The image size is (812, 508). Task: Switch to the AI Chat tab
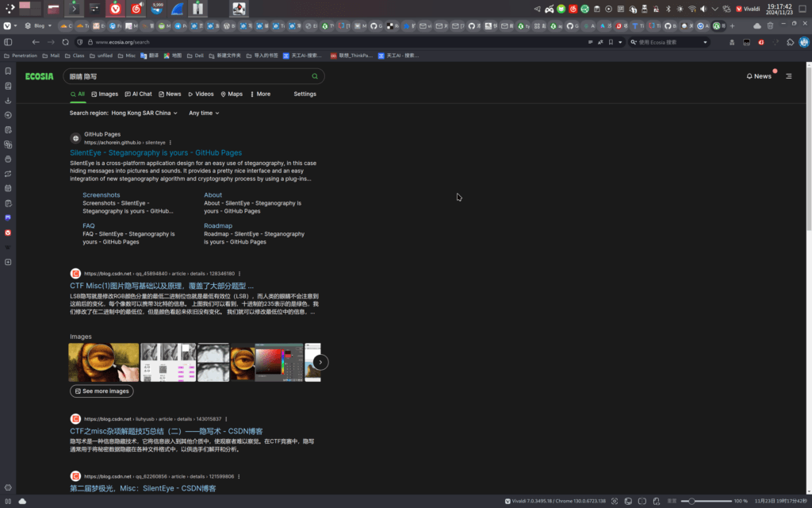click(x=138, y=94)
